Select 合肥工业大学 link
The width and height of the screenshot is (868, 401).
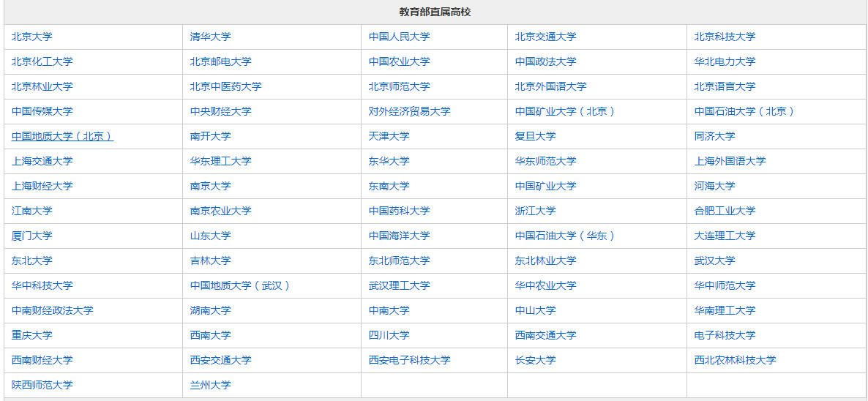725,211
